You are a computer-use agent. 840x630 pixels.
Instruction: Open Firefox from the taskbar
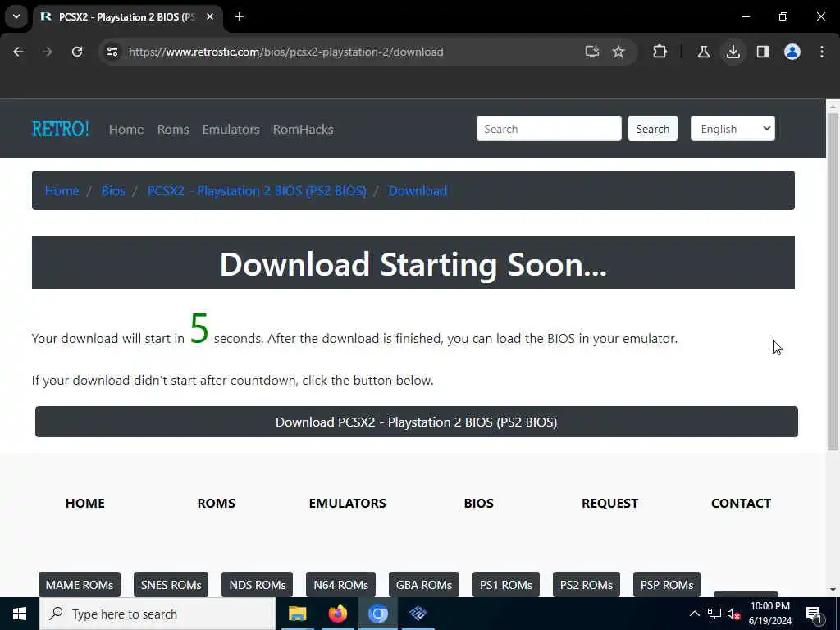click(x=337, y=614)
